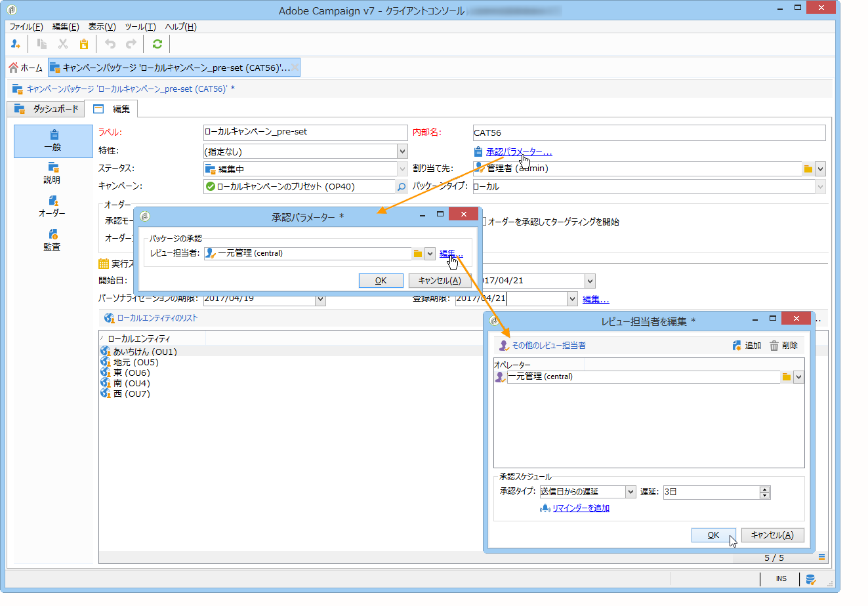The width and height of the screenshot is (868, 606).
Task: Click the folder icon beside 割り当て先 field
Action: [808, 169]
